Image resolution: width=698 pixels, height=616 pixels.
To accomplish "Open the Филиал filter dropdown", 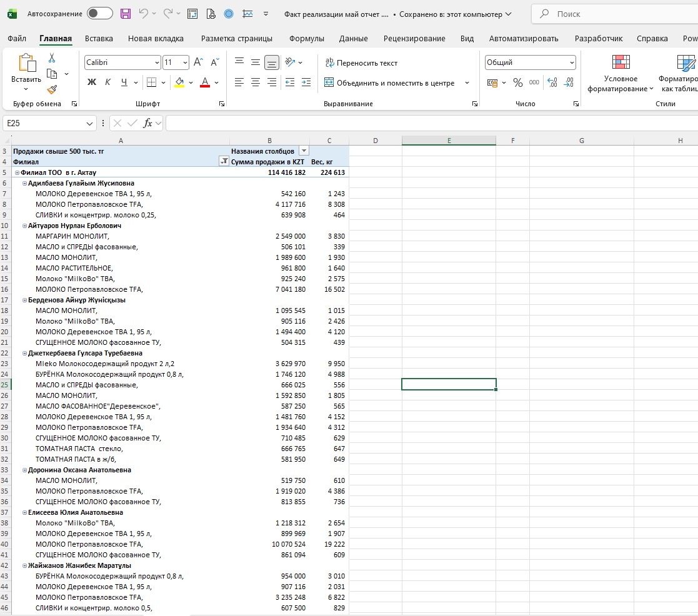I will [224, 162].
